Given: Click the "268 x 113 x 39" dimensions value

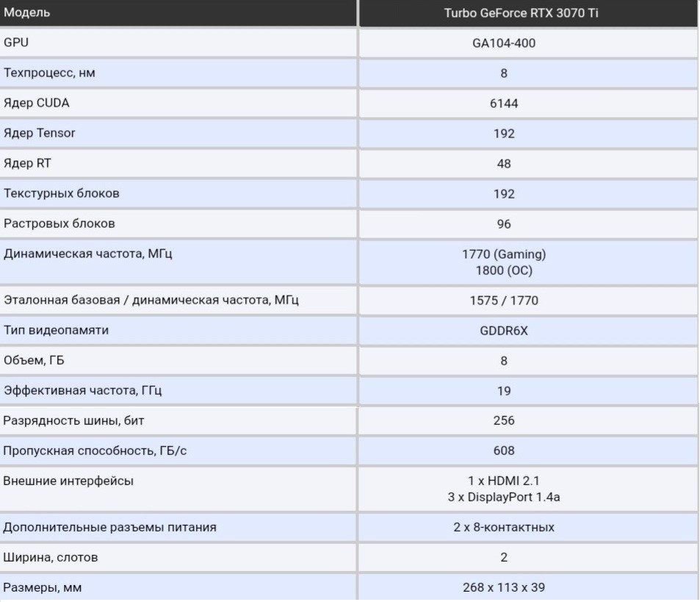Looking at the screenshot, I should pos(503,587).
